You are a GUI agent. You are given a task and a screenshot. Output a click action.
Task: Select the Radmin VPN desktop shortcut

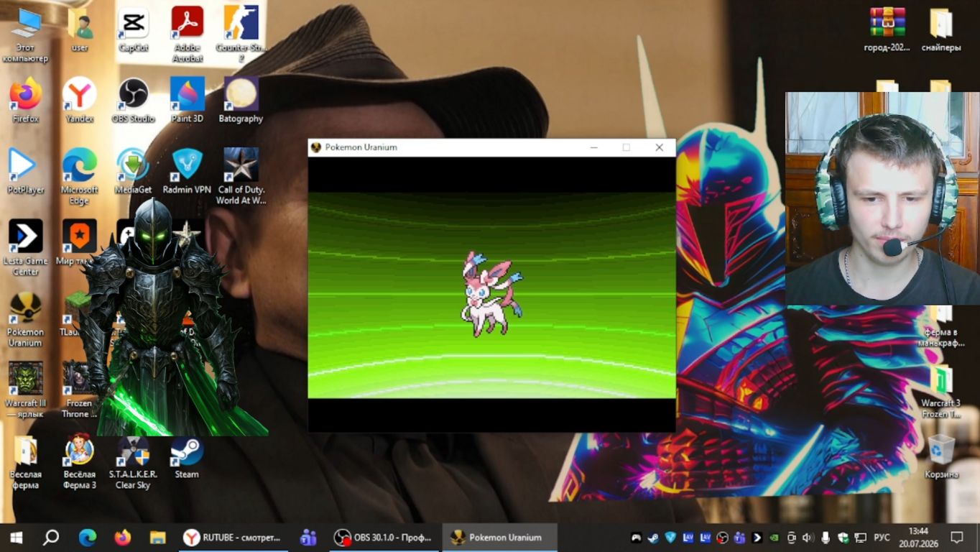click(x=187, y=171)
